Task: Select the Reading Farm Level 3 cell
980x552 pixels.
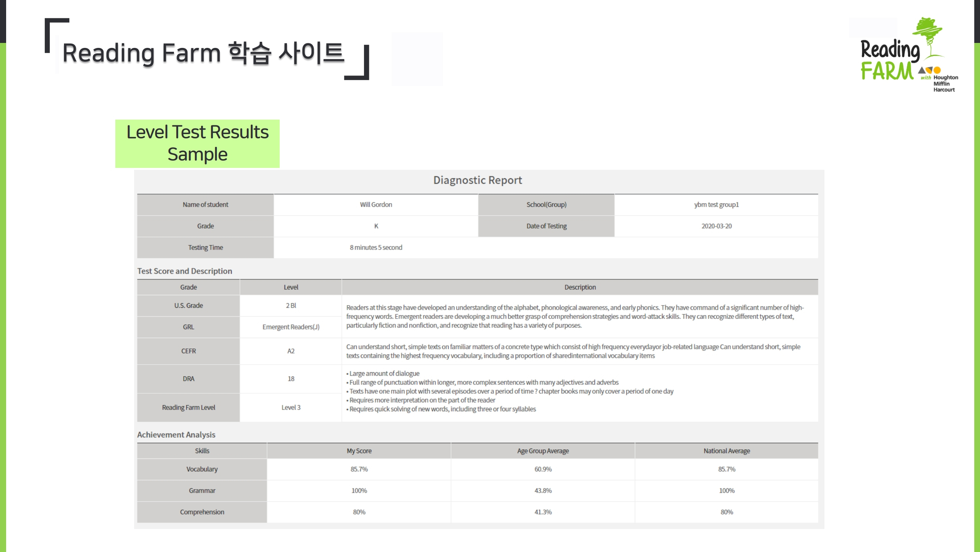Action: tap(291, 407)
